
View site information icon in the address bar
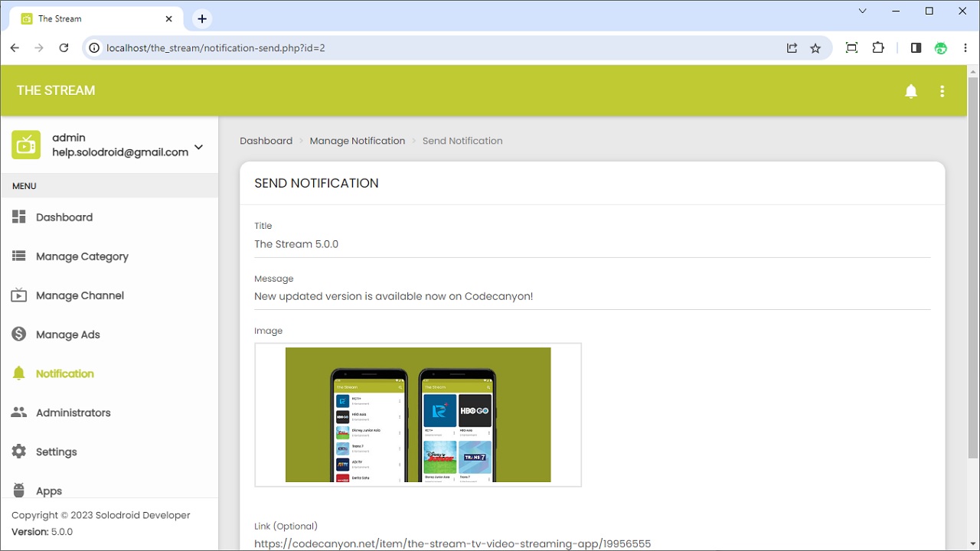click(94, 47)
